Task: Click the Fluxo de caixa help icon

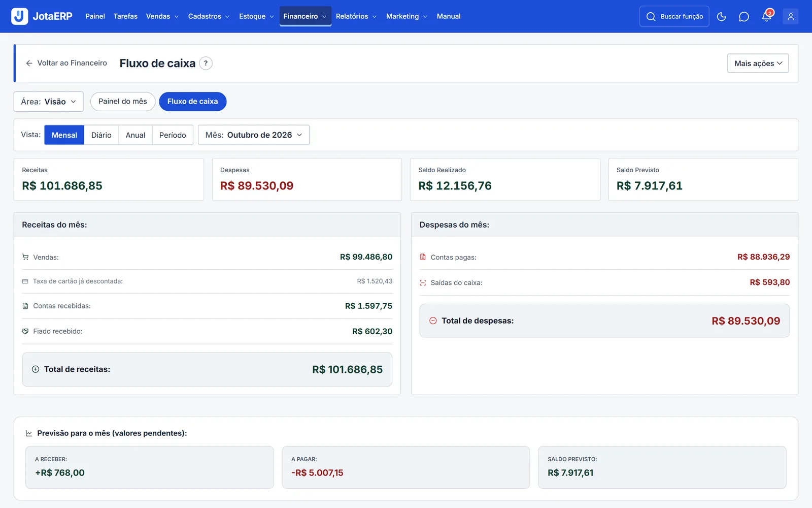Action: 206,63
